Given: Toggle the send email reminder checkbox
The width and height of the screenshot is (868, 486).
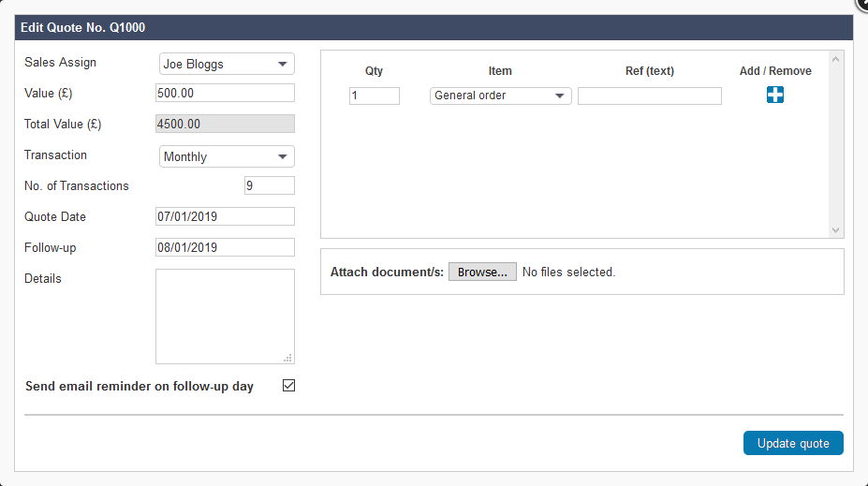Looking at the screenshot, I should tap(288, 385).
